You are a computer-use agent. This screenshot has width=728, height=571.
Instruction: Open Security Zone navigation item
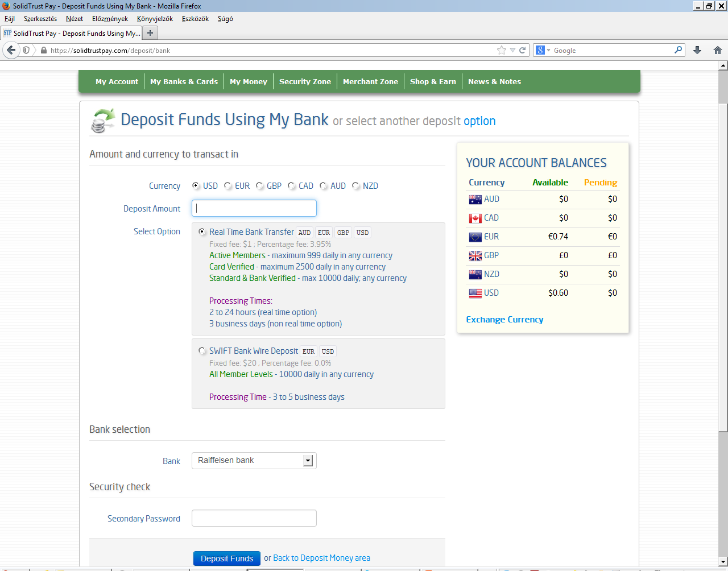pyautogui.click(x=305, y=81)
